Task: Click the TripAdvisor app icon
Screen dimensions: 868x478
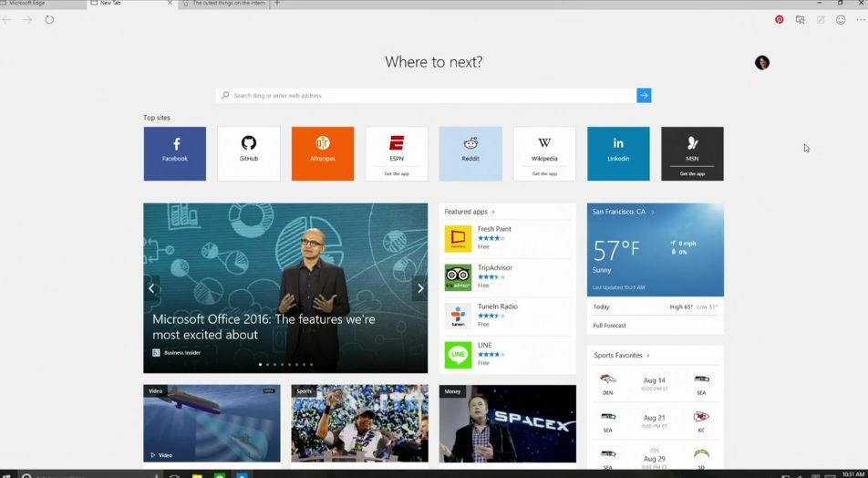Action: [x=458, y=277]
